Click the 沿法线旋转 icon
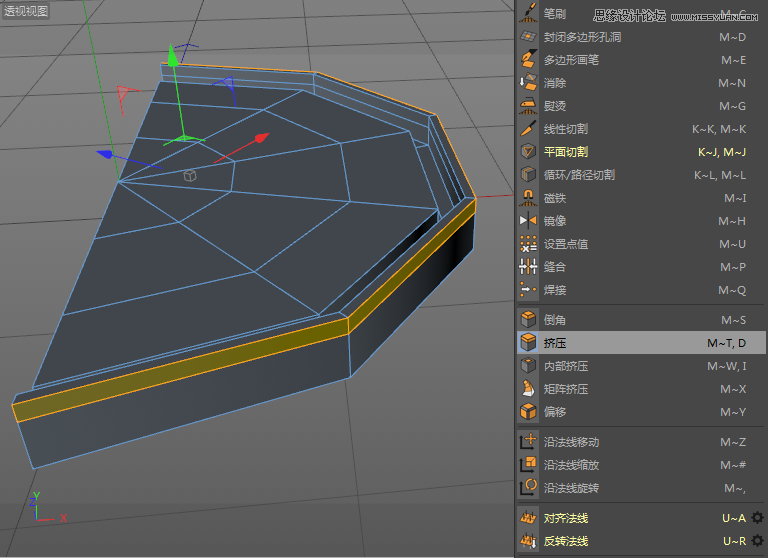The height and width of the screenshot is (558, 768). pyautogui.click(x=528, y=488)
